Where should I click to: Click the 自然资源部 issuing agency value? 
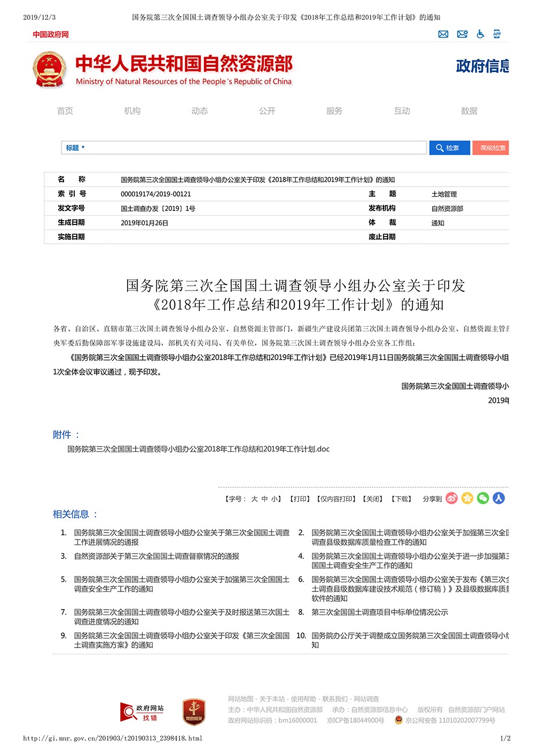pos(447,208)
